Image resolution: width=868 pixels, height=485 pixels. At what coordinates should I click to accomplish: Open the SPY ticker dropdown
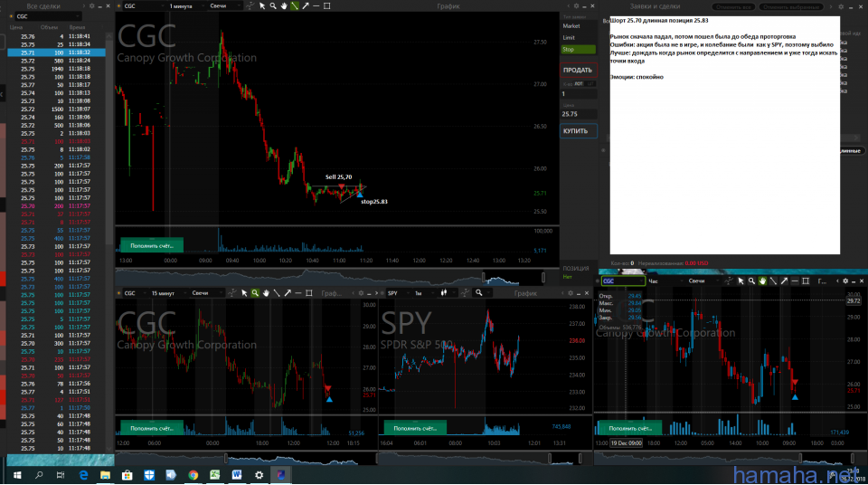399,293
